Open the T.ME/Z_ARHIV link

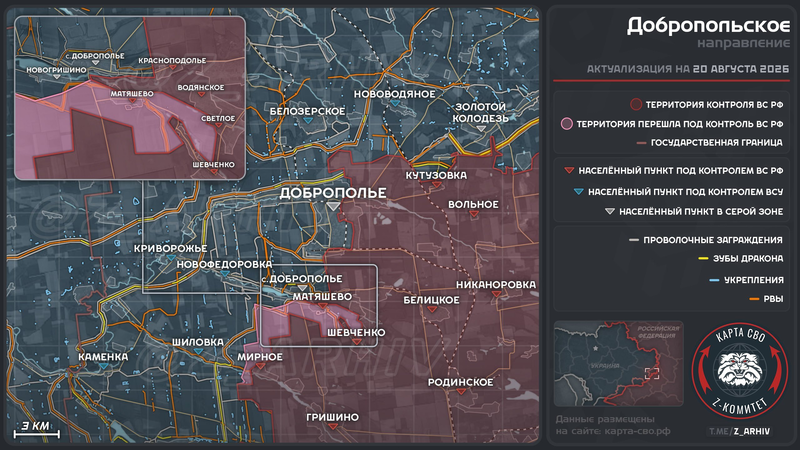coord(739,431)
